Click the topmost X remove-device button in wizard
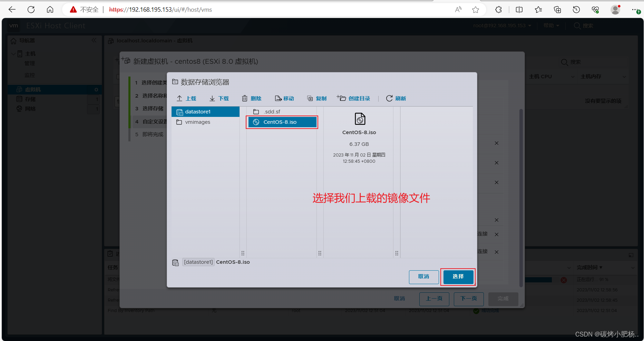Screen dimensions: 644x341 pos(497,143)
